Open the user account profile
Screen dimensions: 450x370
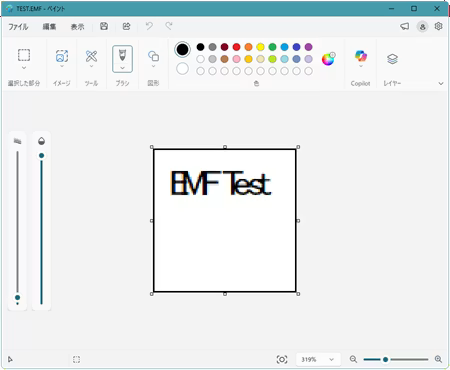click(422, 27)
